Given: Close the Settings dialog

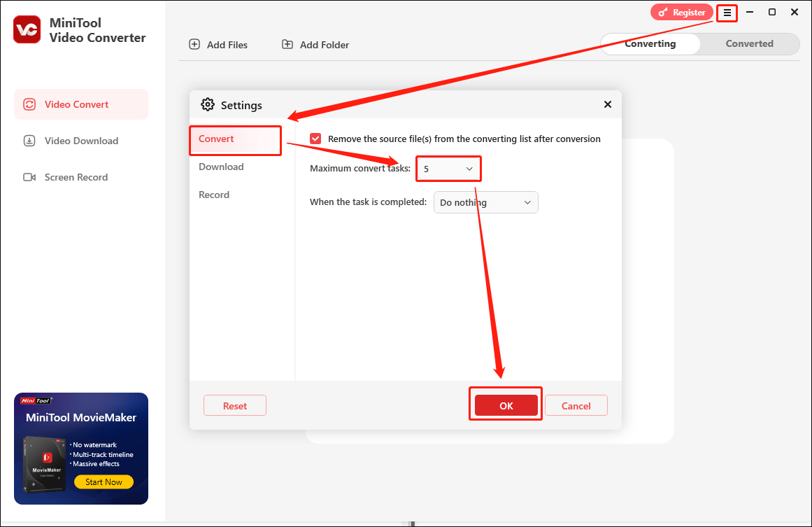Looking at the screenshot, I should click(608, 105).
